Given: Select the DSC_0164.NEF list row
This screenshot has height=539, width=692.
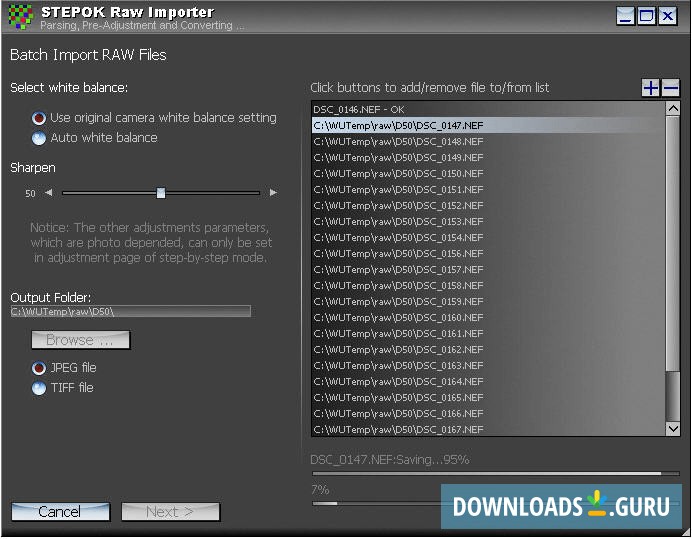Looking at the screenshot, I should tap(489, 381).
